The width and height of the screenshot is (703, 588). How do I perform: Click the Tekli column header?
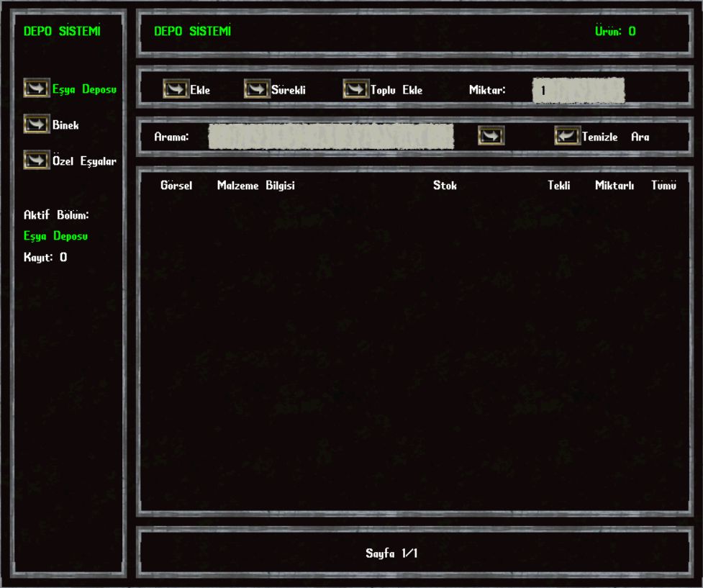558,185
